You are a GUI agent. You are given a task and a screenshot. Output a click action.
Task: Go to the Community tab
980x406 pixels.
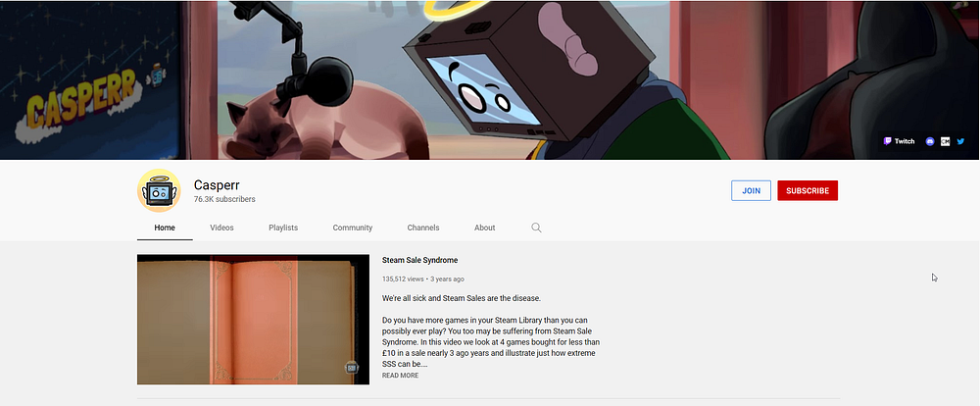point(353,228)
